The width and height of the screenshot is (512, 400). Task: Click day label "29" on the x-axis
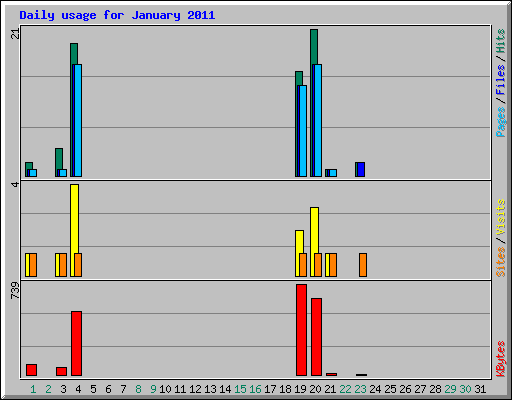pyautogui.click(x=450, y=389)
